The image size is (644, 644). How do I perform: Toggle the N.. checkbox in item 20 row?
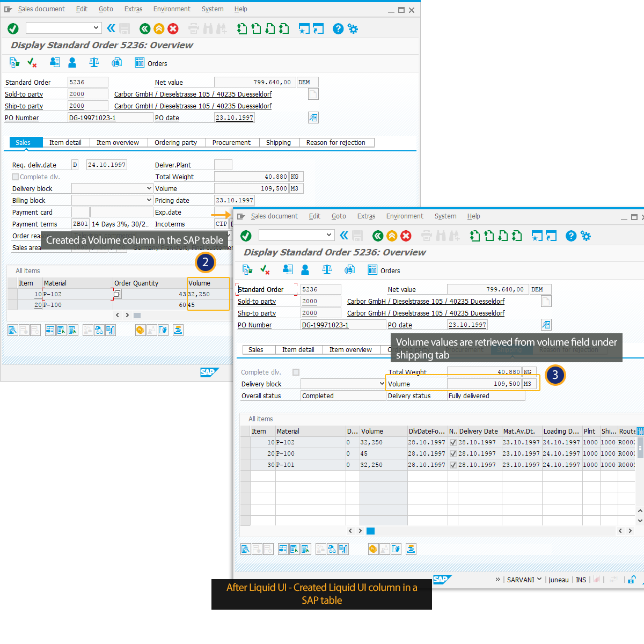[x=453, y=453]
